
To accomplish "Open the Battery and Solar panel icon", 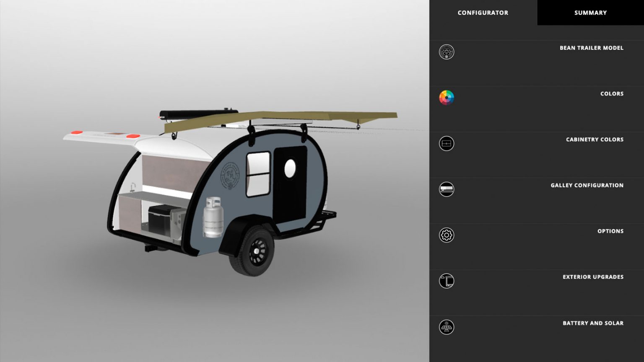I will (447, 327).
